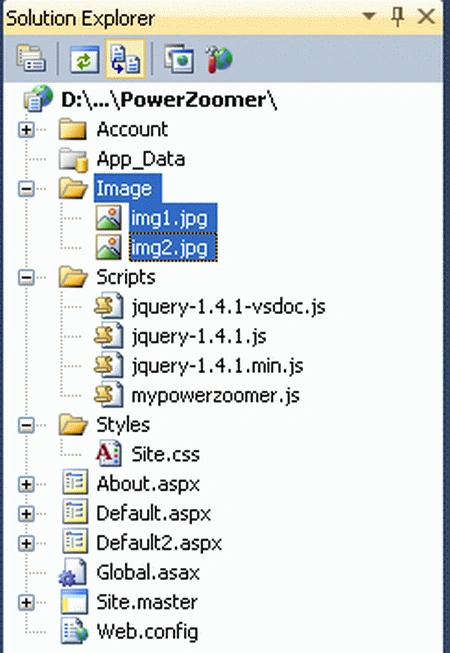This screenshot has height=653, width=450.
Task: Click the jquery-1.4.1.min.js script icon
Action: pos(109,366)
